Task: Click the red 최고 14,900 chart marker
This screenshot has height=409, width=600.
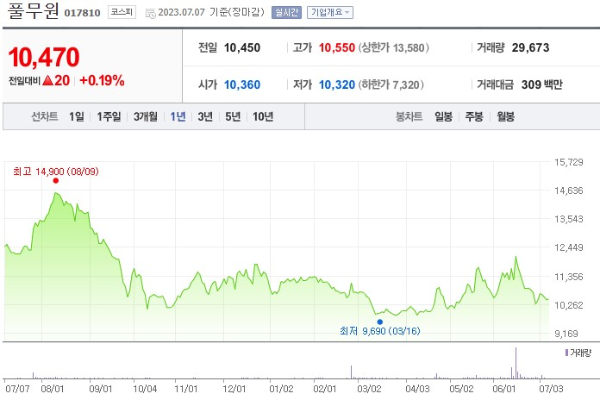Action: pyautogui.click(x=56, y=181)
